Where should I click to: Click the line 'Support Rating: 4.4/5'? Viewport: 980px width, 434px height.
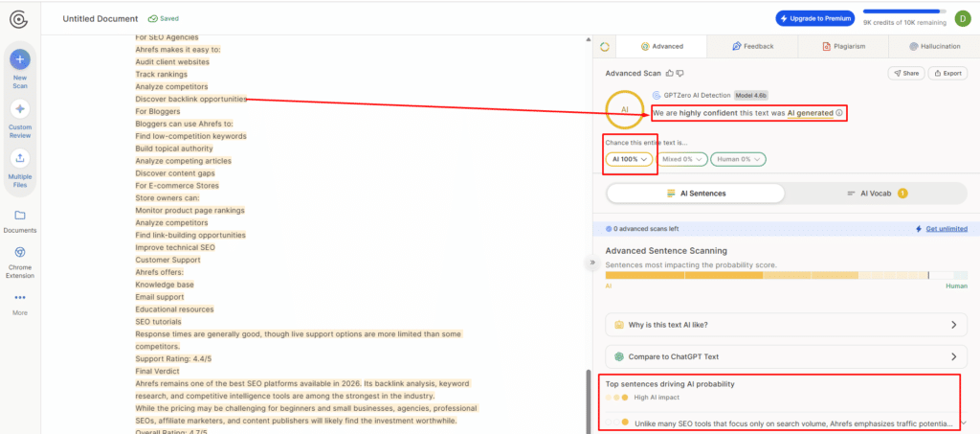[175, 359]
